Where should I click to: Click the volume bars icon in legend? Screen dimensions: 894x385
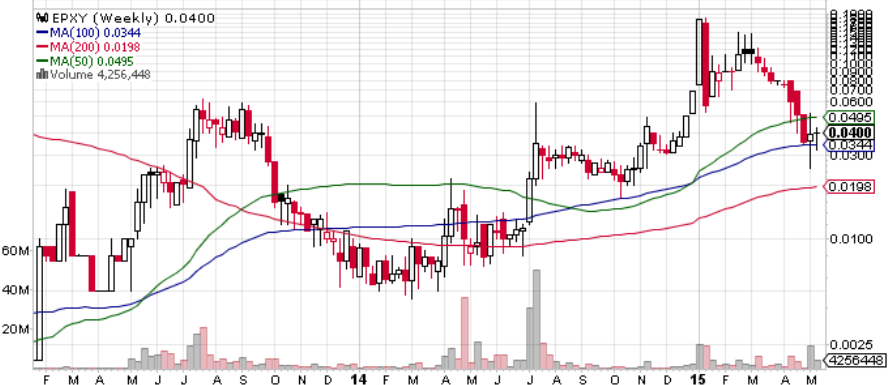point(42,74)
